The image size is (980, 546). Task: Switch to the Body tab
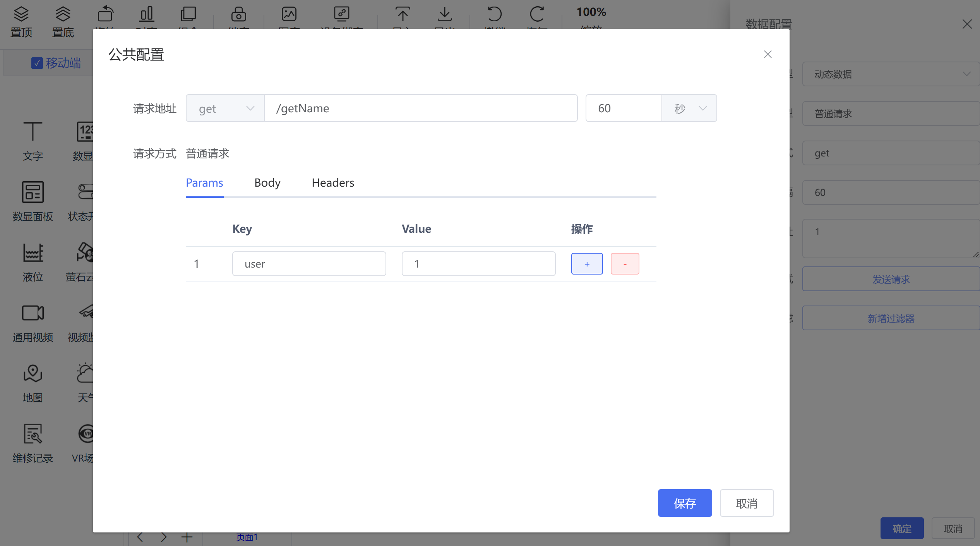[x=267, y=183]
